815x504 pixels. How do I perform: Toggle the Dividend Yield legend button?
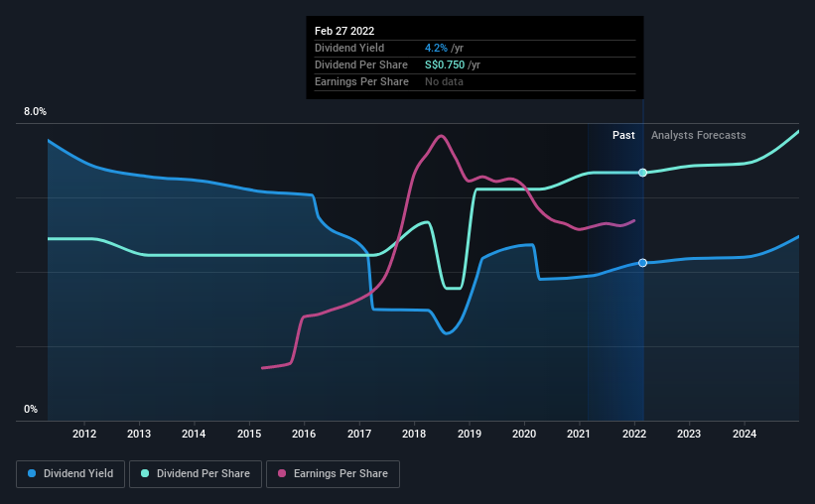(x=70, y=474)
